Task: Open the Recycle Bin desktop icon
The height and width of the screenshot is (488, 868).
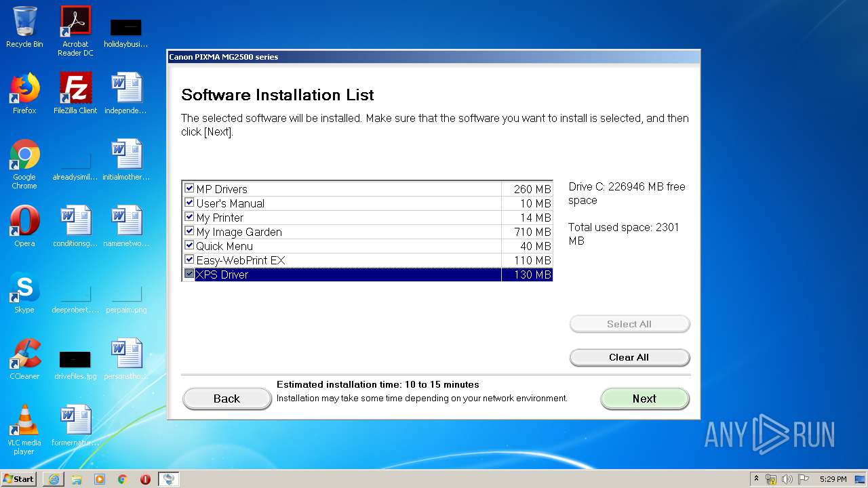Action: pos(24,27)
